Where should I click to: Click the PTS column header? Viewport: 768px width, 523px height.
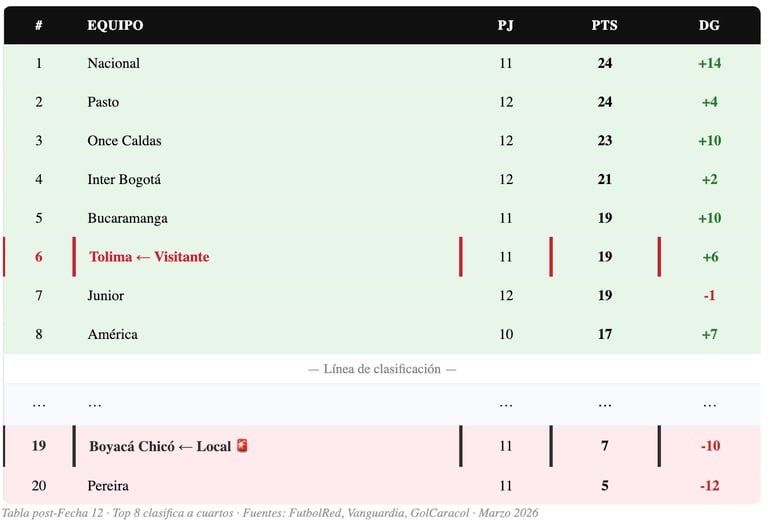click(x=604, y=25)
